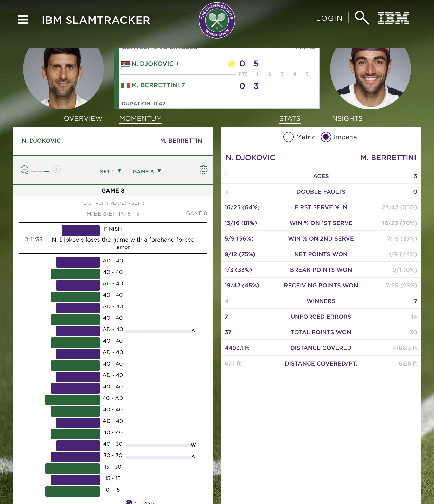Open the Stats tab
This screenshot has width=434, height=504.
290,119
